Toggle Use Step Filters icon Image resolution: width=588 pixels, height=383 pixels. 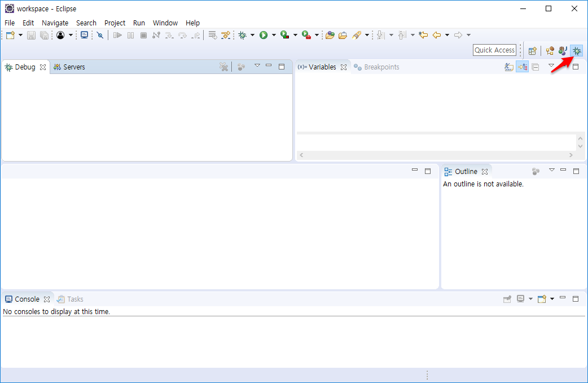click(225, 35)
